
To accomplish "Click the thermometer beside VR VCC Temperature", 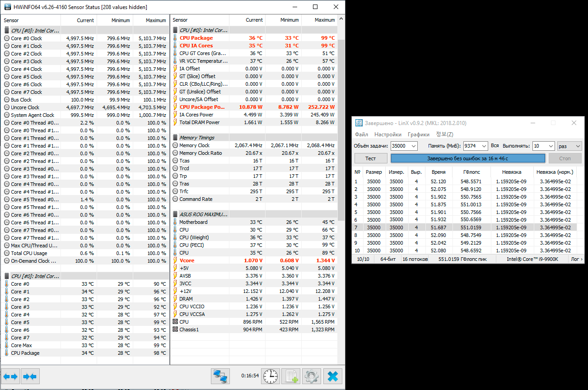I will click(x=175, y=61).
